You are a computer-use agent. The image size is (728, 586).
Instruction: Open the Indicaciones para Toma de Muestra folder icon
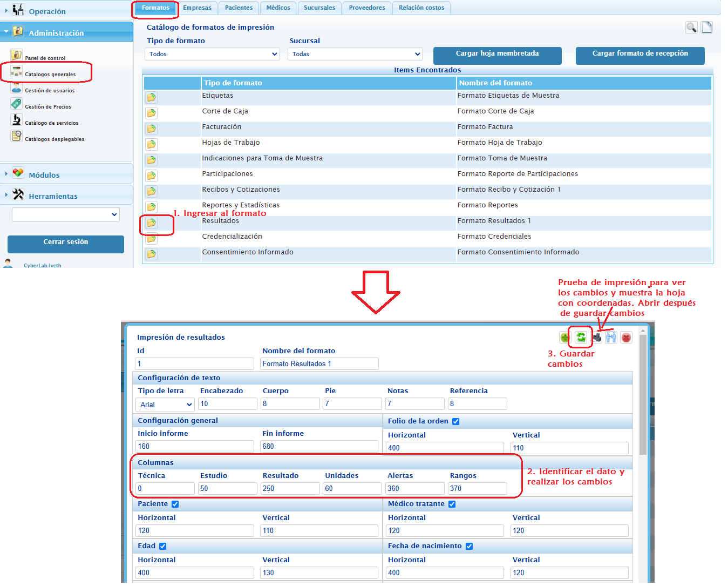[152, 160]
